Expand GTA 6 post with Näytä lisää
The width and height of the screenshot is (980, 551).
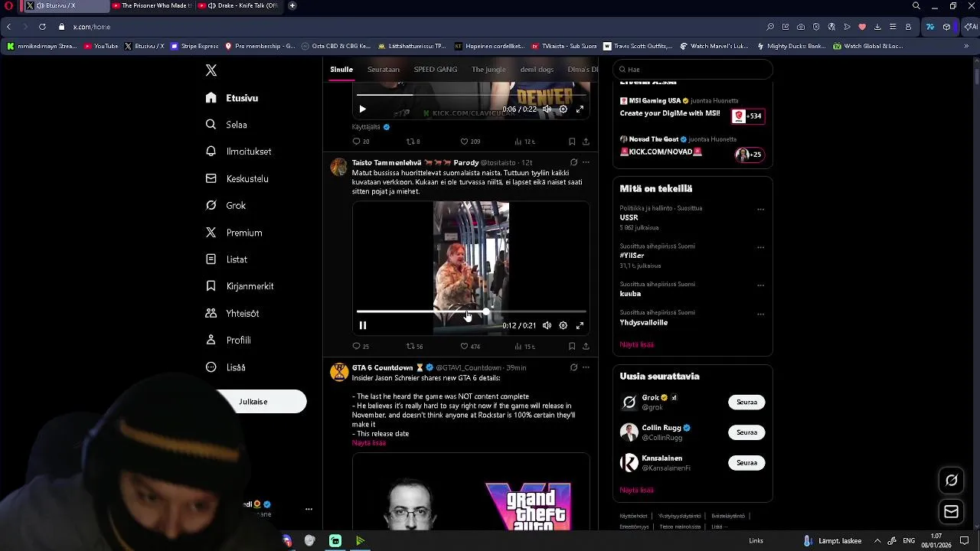pyautogui.click(x=369, y=443)
